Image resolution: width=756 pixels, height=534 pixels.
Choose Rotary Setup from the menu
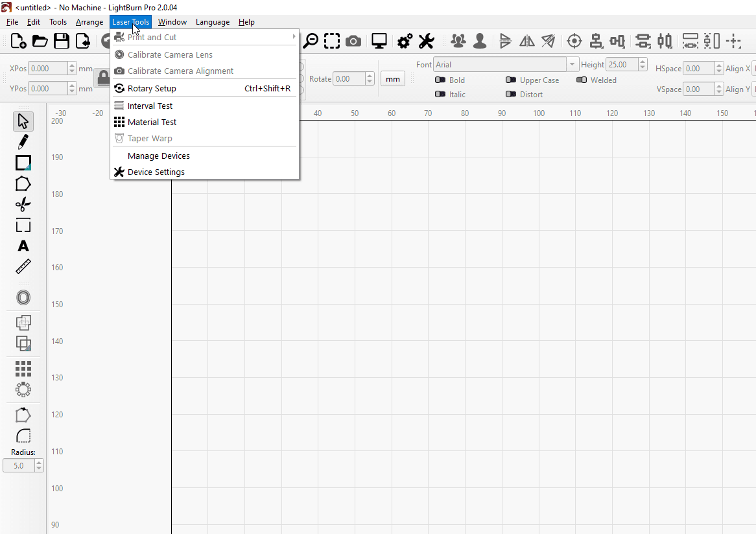tap(204, 88)
